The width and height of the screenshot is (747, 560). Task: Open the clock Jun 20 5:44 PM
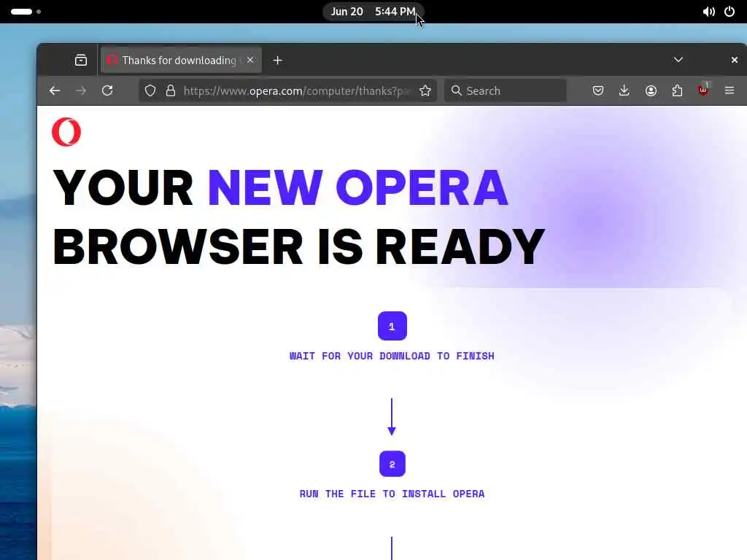[373, 12]
